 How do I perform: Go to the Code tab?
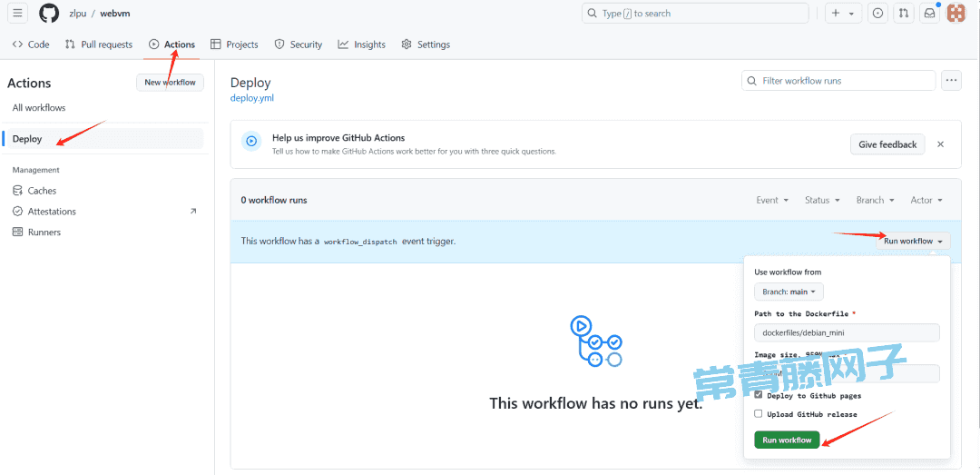[31, 45]
